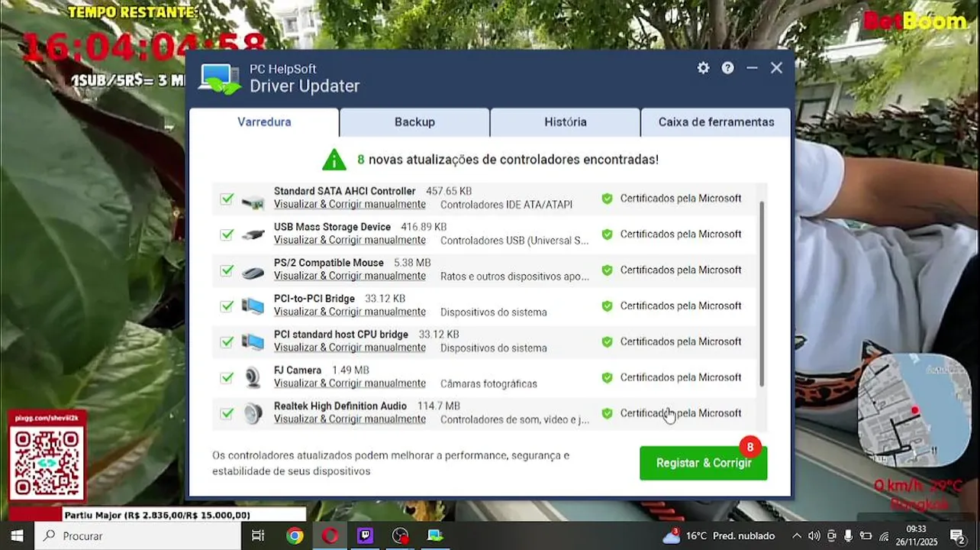Click the green warning triangle icon
Screen dimensions: 980x550
pyautogui.click(x=334, y=160)
